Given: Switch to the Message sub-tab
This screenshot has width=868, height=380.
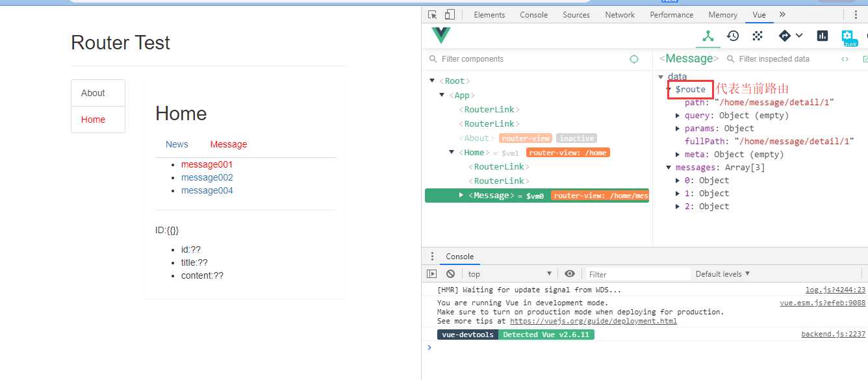Looking at the screenshot, I should pos(229,144).
